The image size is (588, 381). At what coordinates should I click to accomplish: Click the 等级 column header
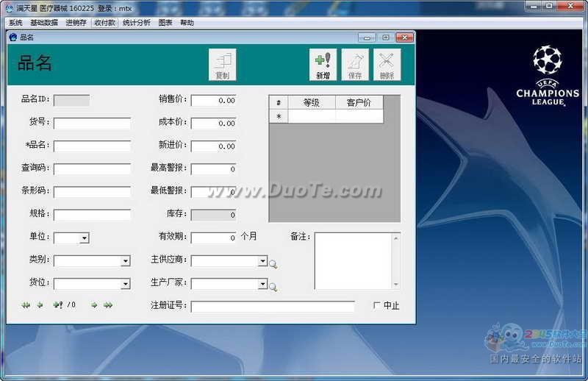pos(311,102)
